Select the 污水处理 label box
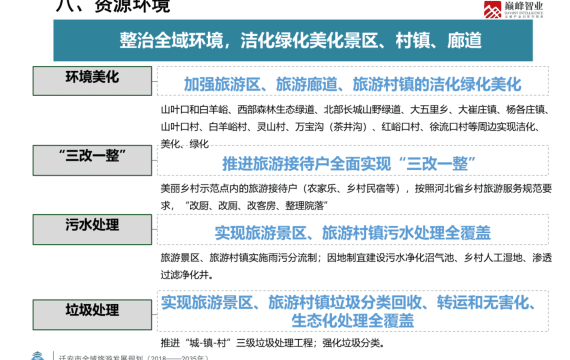The width and height of the screenshot is (570, 360). click(x=92, y=229)
